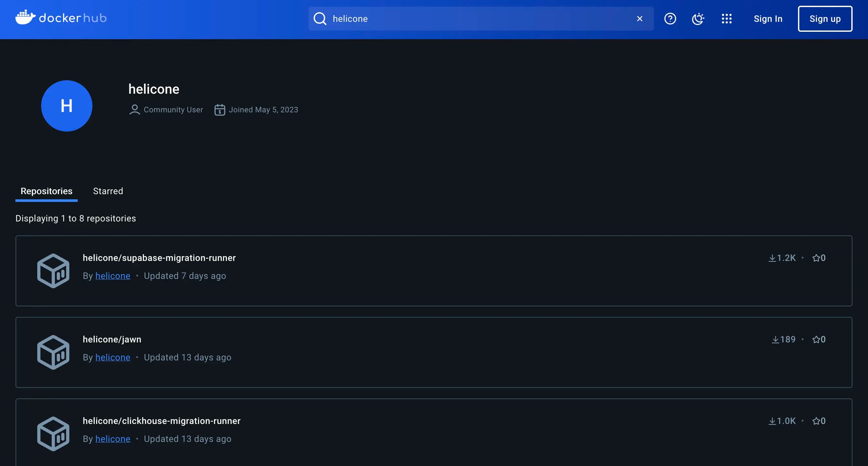Click star icon in clickhouse-migration-runner row
The height and width of the screenshot is (466, 868).
816,421
